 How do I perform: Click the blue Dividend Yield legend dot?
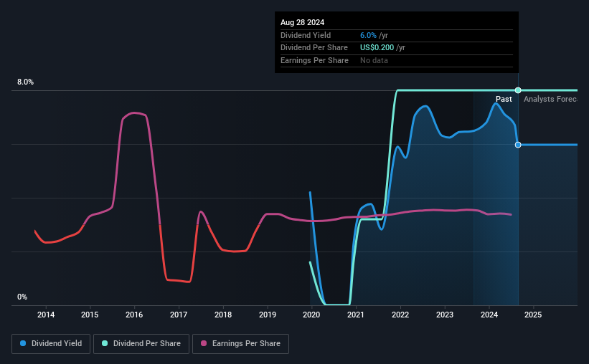tap(23, 343)
